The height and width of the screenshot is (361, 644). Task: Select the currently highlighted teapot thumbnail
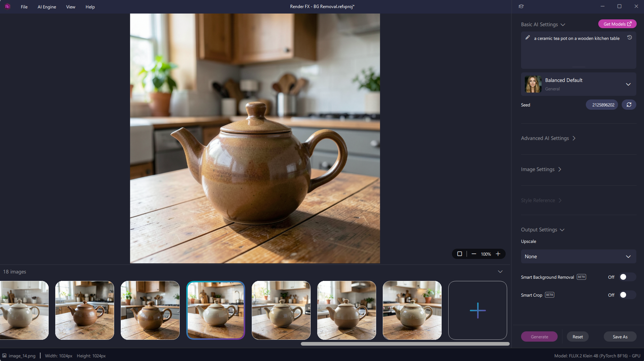216,310
